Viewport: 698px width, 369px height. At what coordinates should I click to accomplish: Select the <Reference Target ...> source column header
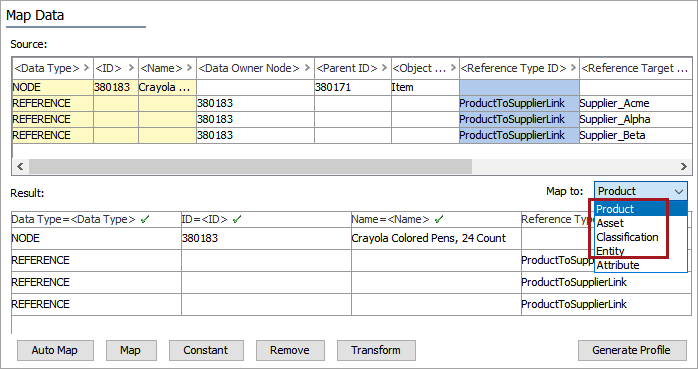click(x=636, y=68)
